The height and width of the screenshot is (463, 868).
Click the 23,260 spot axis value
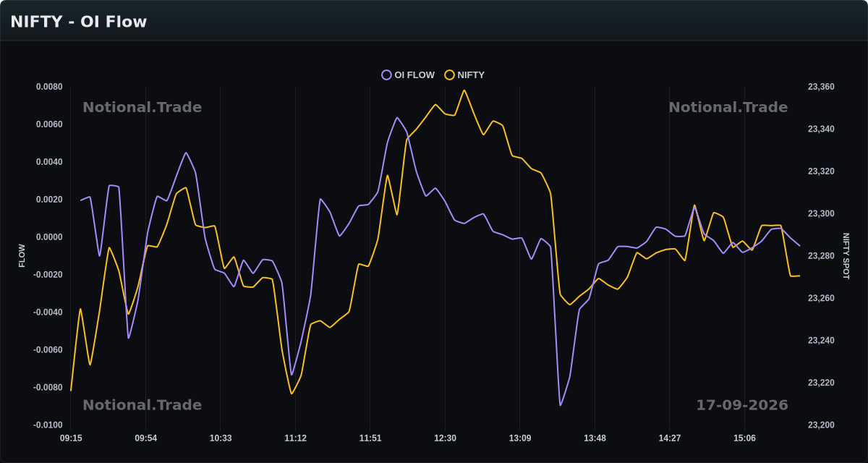[x=821, y=298]
